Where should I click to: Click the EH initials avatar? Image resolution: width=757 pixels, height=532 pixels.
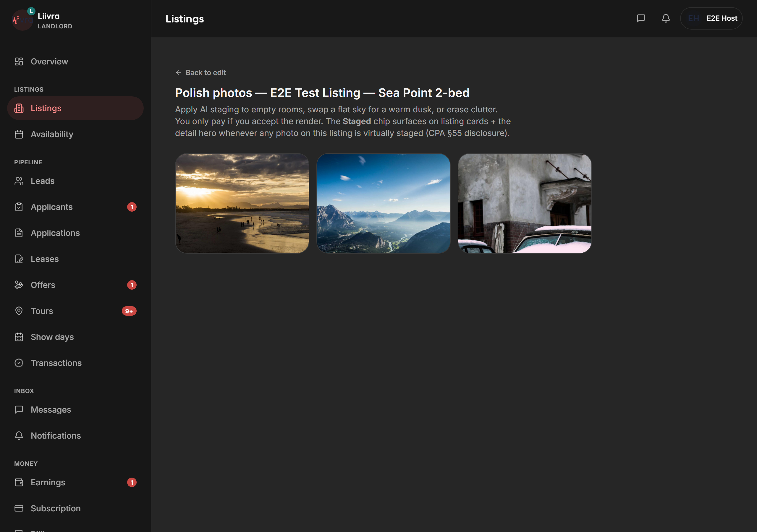[x=693, y=18]
